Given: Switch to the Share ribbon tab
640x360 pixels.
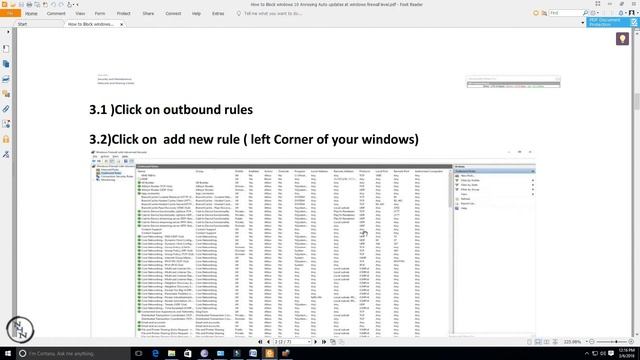Looking at the screenshot, I should pos(148,13).
